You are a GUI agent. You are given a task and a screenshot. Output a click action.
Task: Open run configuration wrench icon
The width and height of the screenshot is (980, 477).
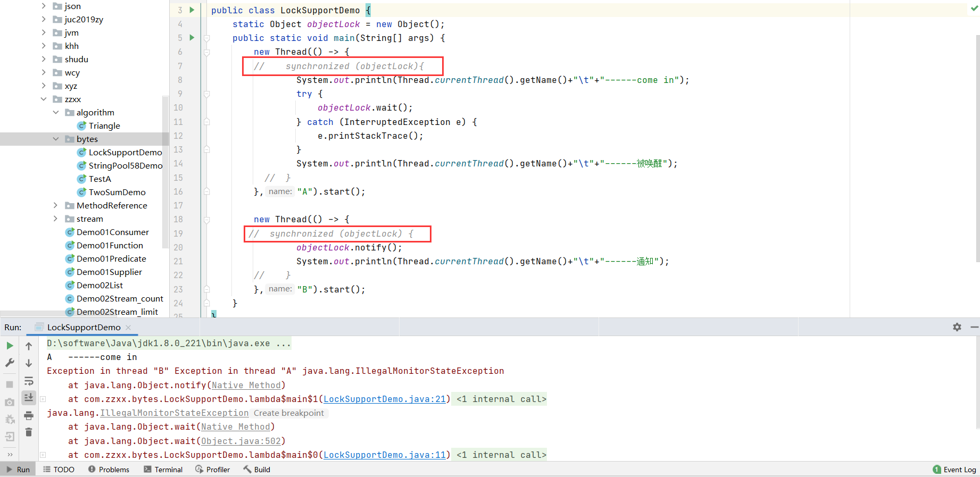coord(10,363)
